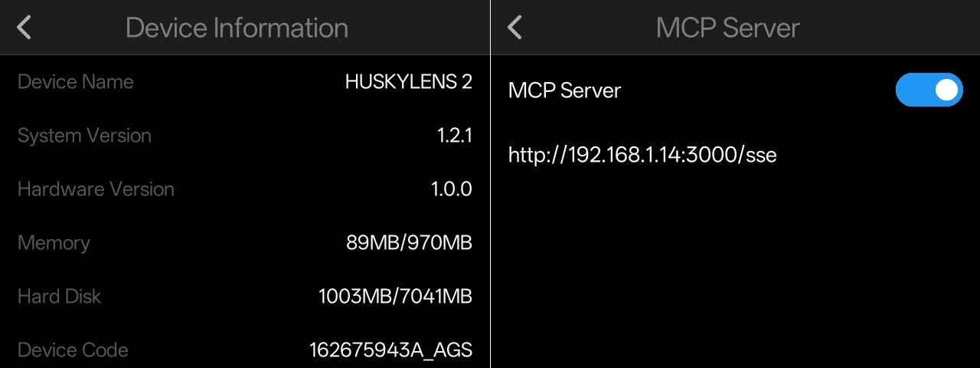The height and width of the screenshot is (368, 980).
Task: Tap hard disk value 1003MB/7041MB
Action: point(395,297)
